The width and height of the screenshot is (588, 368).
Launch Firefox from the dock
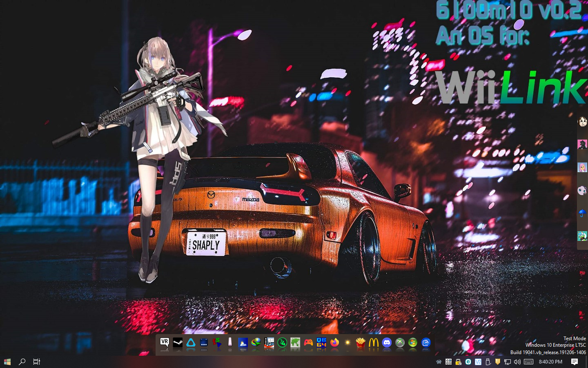pyautogui.click(x=334, y=343)
